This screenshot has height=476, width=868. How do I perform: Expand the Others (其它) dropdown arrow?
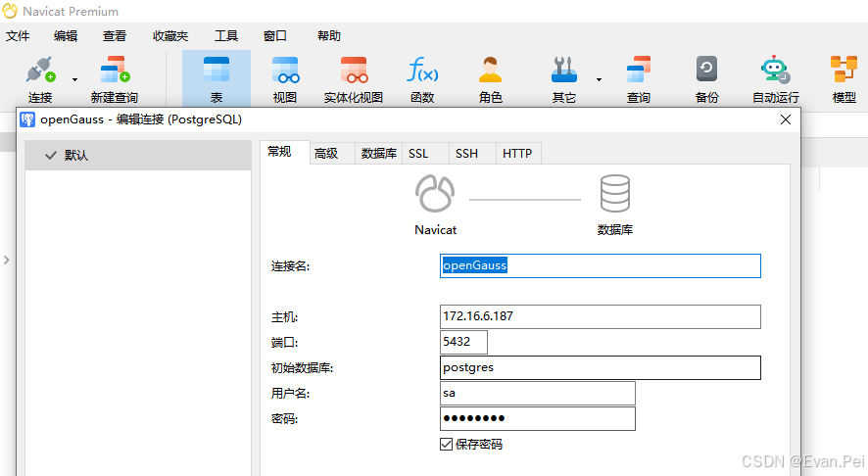pyautogui.click(x=599, y=79)
